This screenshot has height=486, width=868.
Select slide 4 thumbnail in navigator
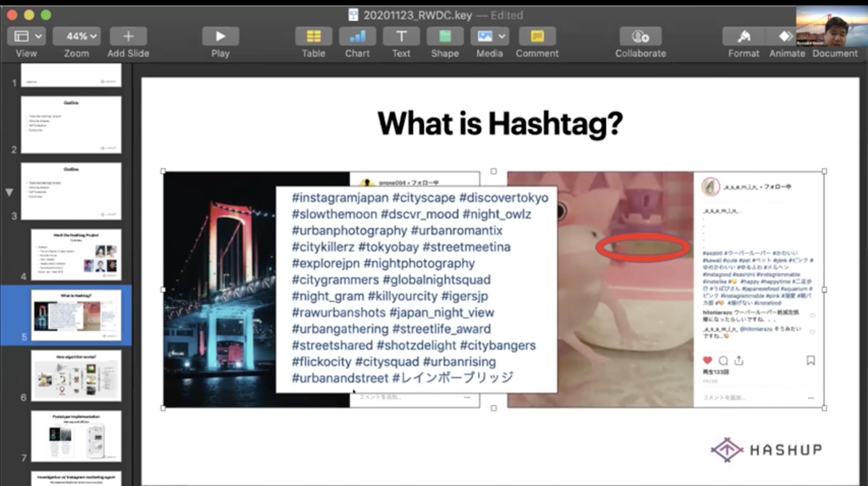(76, 254)
